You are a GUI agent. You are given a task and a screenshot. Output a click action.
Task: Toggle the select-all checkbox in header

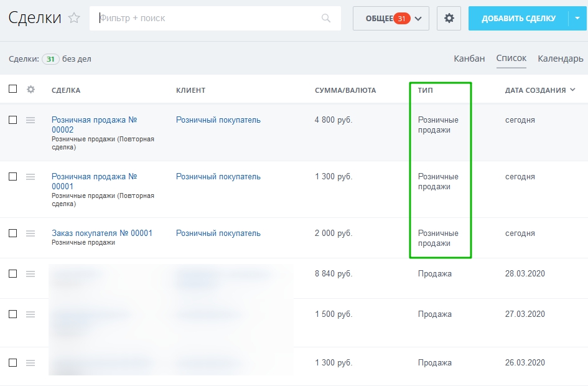tap(13, 89)
